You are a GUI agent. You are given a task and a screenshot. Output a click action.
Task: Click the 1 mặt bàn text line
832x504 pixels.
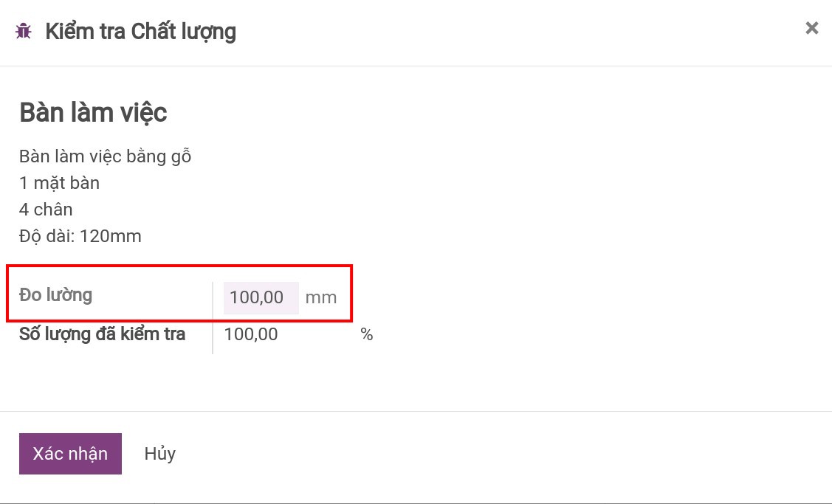59,183
